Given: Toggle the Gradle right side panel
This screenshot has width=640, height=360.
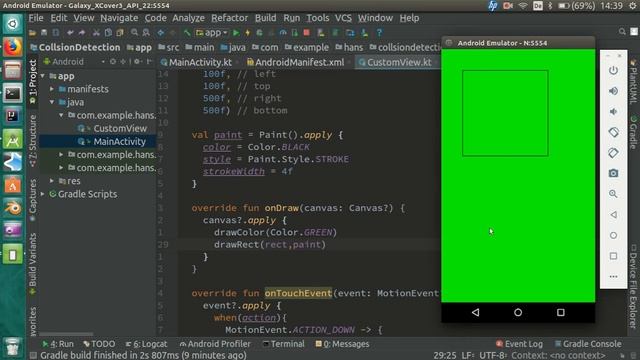Looking at the screenshot, I should pos(633,133).
